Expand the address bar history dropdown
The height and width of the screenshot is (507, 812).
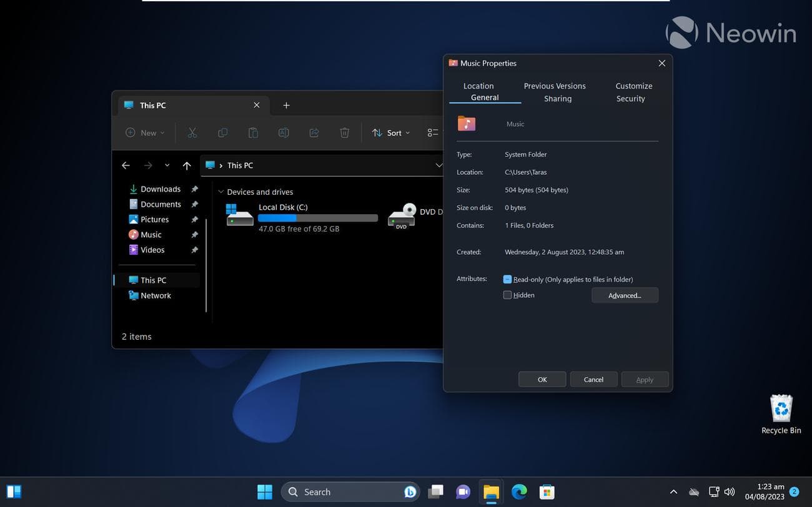coord(438,165)
